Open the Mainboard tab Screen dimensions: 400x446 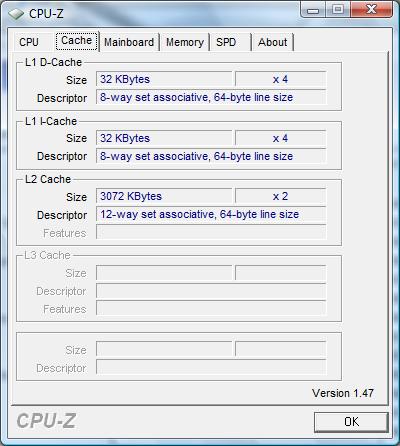pyautogui.click(x=129, y=42)
